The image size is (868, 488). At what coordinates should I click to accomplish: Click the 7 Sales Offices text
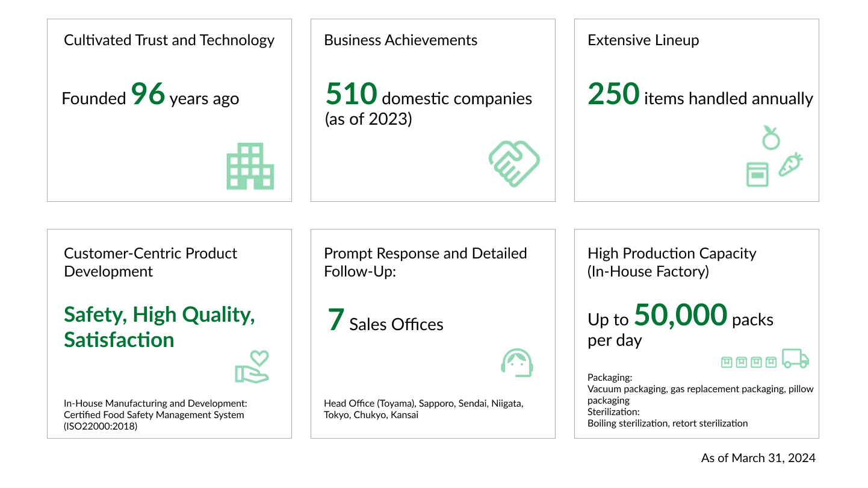pos(385,321)
